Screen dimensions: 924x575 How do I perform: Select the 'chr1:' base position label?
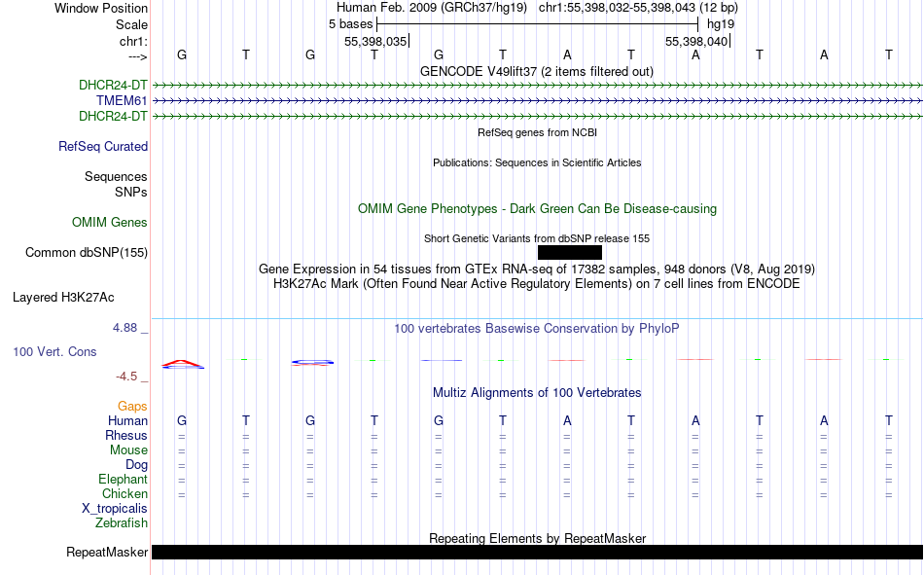[133, 41]
